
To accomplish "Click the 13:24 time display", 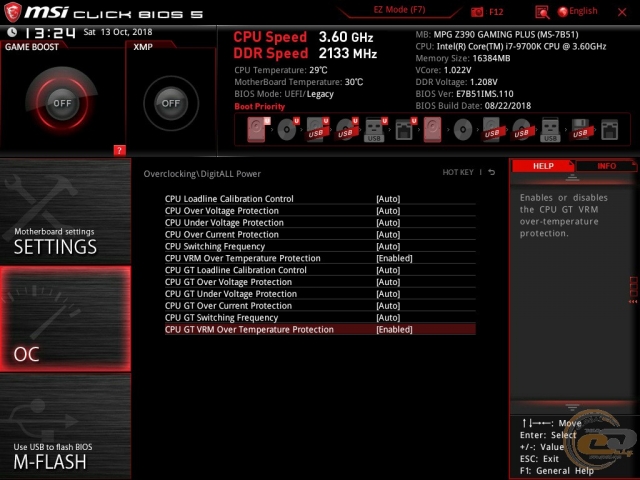I will pos(50,33).
